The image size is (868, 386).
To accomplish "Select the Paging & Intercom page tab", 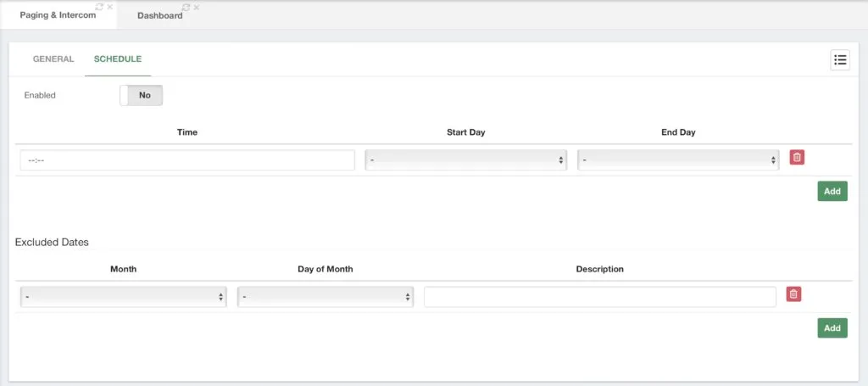I will pos(58,15).
